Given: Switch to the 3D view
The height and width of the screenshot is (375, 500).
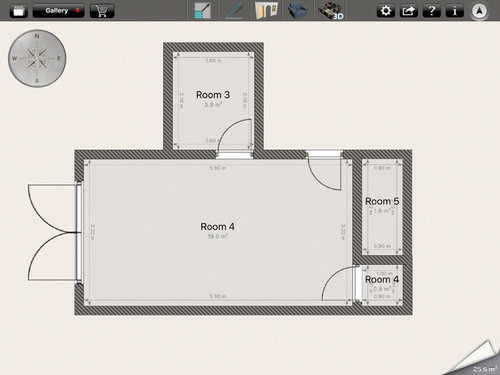Looking at the screenshot, I should [331, 11].
